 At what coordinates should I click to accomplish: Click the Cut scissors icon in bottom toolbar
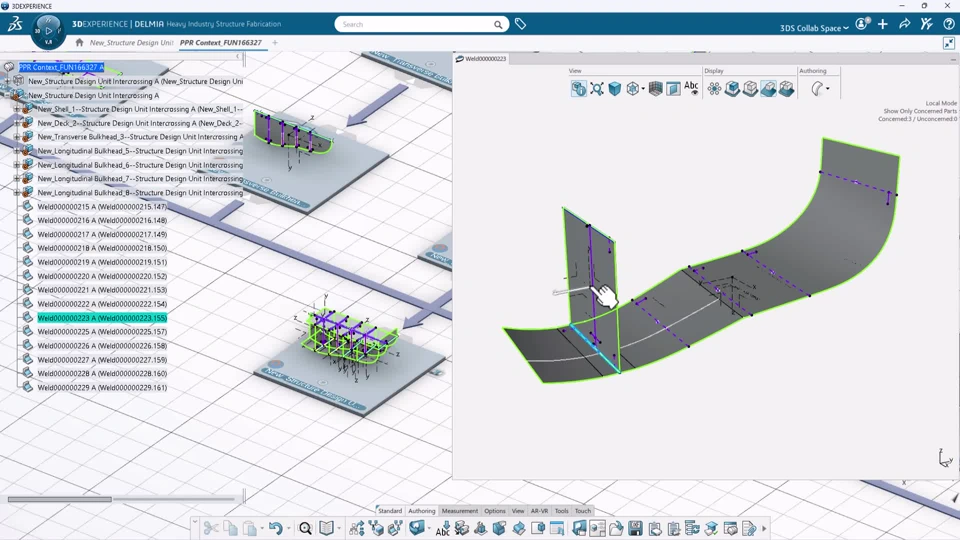[x=211, y=528]
